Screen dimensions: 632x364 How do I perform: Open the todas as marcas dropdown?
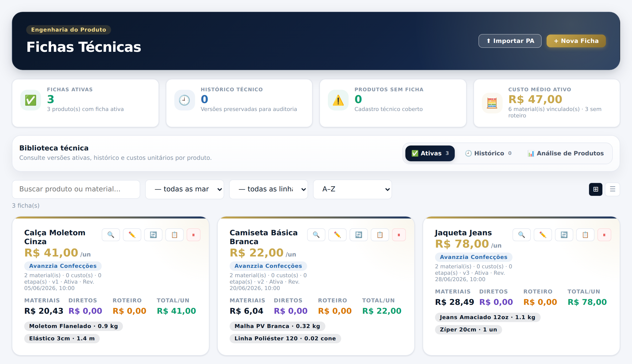tap(184, 189)
